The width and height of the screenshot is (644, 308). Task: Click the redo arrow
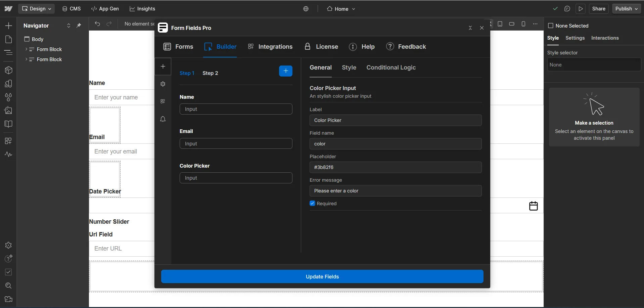109,24
